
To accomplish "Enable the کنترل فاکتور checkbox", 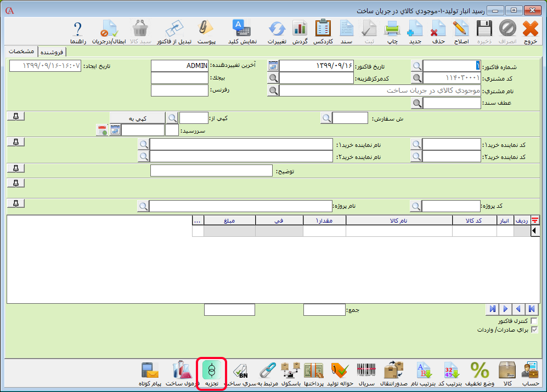I will point(534,321).
